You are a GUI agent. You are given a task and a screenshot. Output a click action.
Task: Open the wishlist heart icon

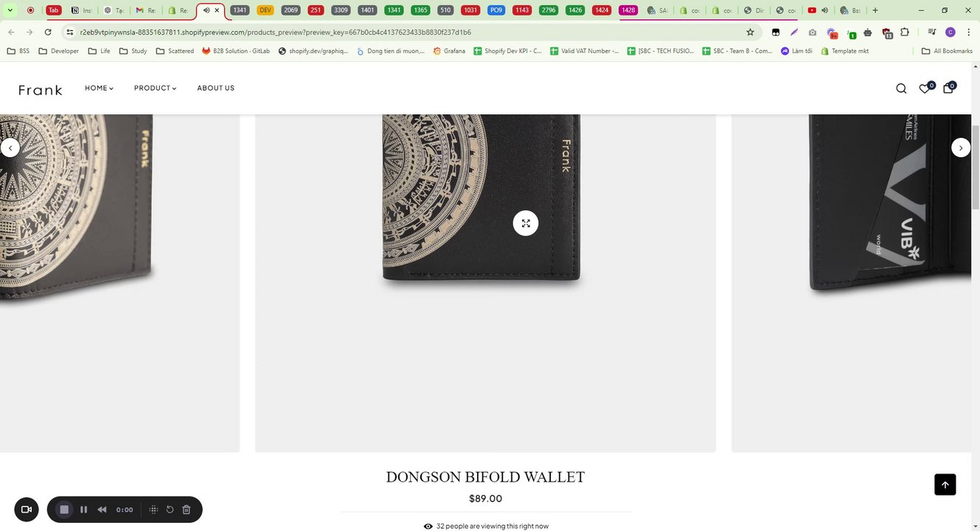[925, 88]
